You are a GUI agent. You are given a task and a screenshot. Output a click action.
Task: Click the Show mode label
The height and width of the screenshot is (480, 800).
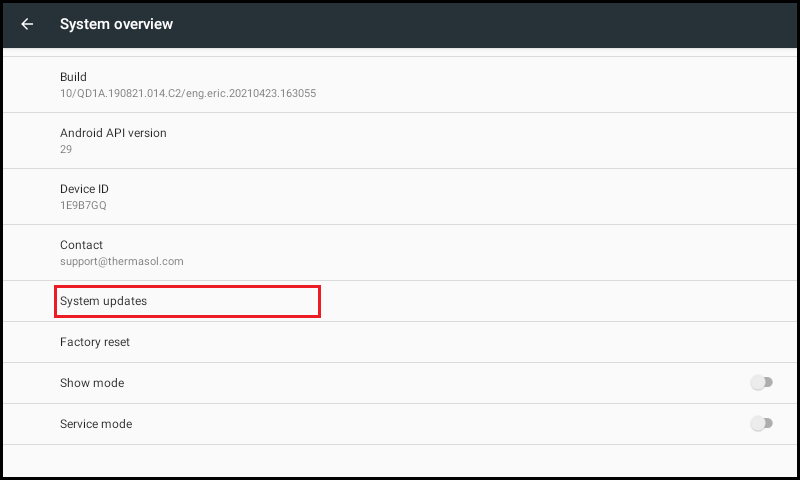(x=92, y=383)
